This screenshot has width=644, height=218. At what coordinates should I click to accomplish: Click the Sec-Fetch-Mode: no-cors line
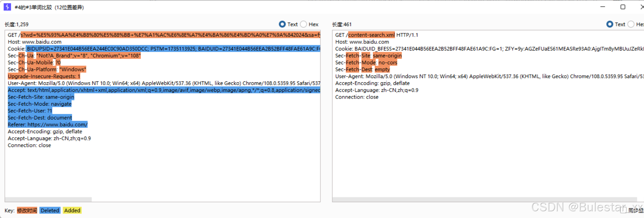pyautogui.click(x=366, y=62)
